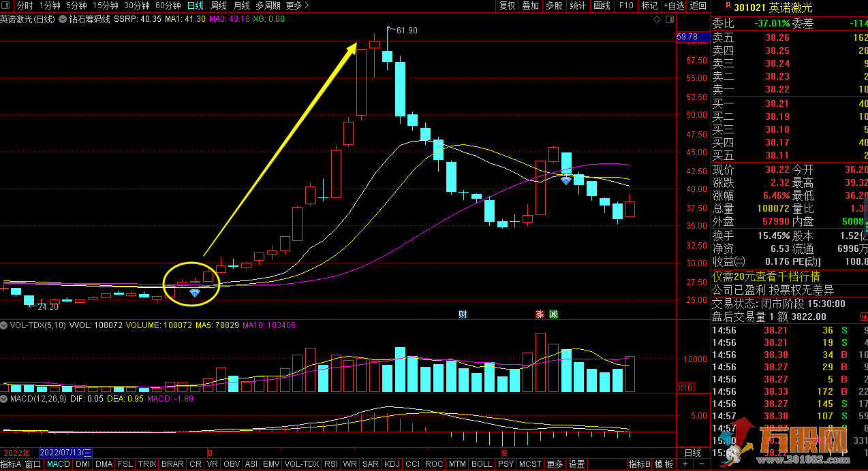Click the 减 marker icon on chart
Screen dimensions: 868x471
coord(553,314)
